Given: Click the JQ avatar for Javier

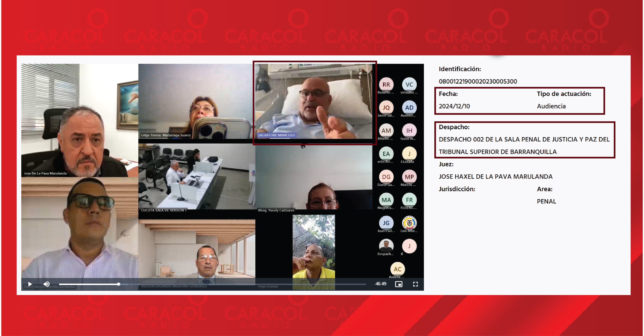Looking at the screenshot, I should 386,108.
